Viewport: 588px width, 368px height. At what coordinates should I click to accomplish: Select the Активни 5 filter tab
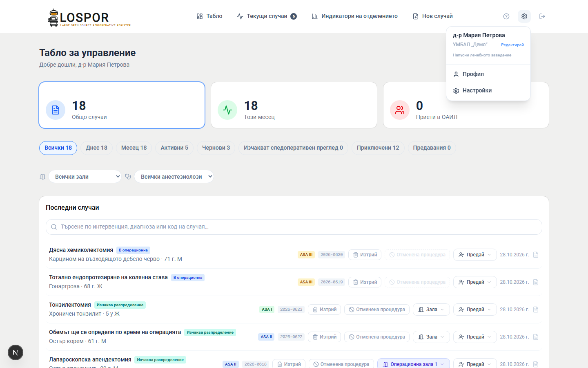[174, 148]
